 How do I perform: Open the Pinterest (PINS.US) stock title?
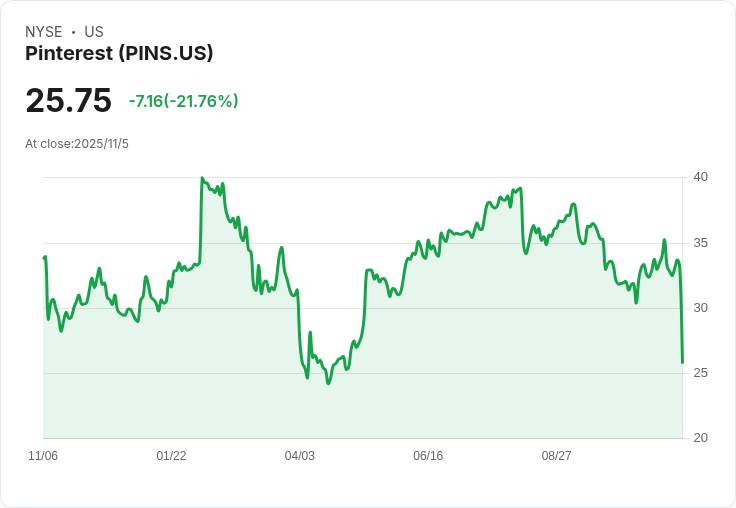tap(119, 54)
